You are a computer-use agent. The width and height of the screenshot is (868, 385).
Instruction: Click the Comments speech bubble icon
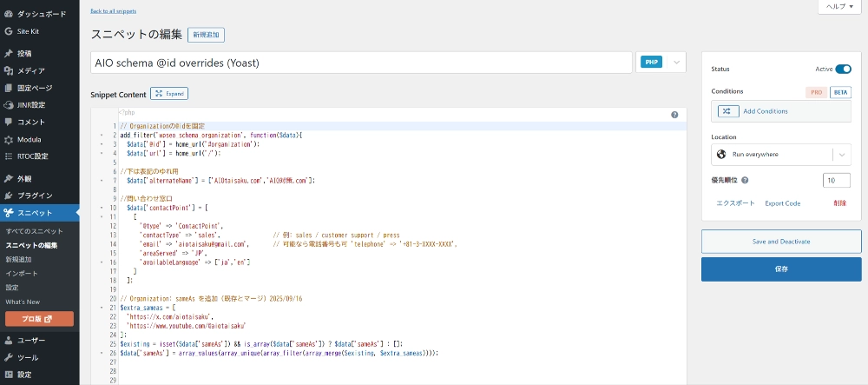(9, 122)
